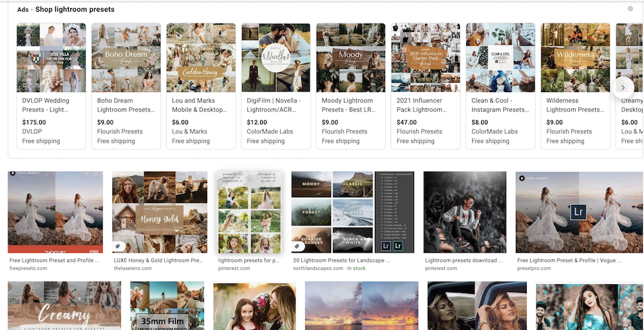The height and width of the screenshot is (330, 644).
Task: Click the $47.00 price text
Action: click(x=406, y=122)
